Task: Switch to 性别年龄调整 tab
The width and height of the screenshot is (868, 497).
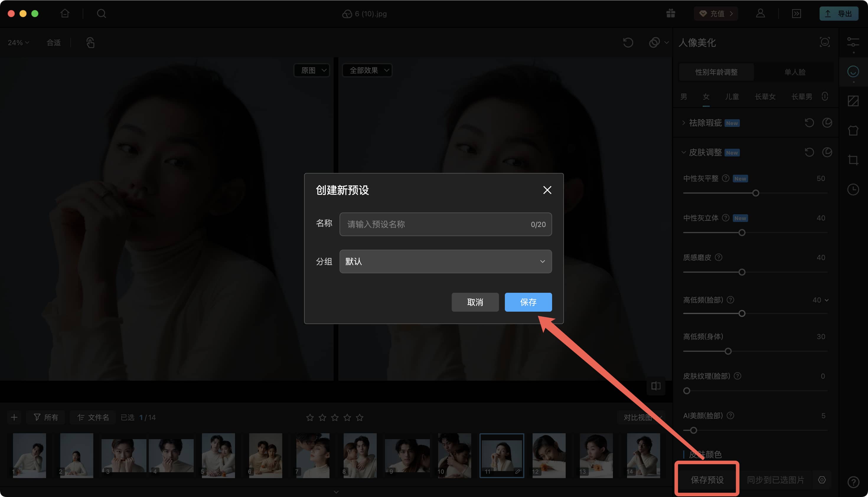Action: click(x=716, y=72)
